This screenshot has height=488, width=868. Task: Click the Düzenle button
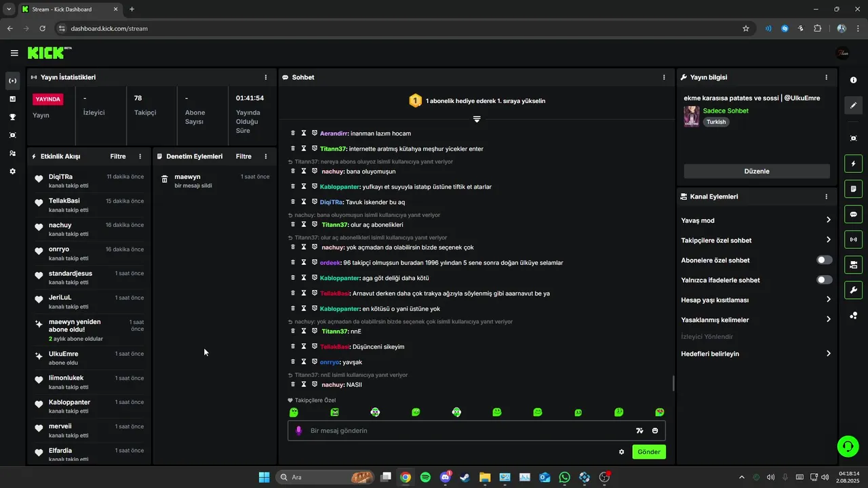coord(757,171)
